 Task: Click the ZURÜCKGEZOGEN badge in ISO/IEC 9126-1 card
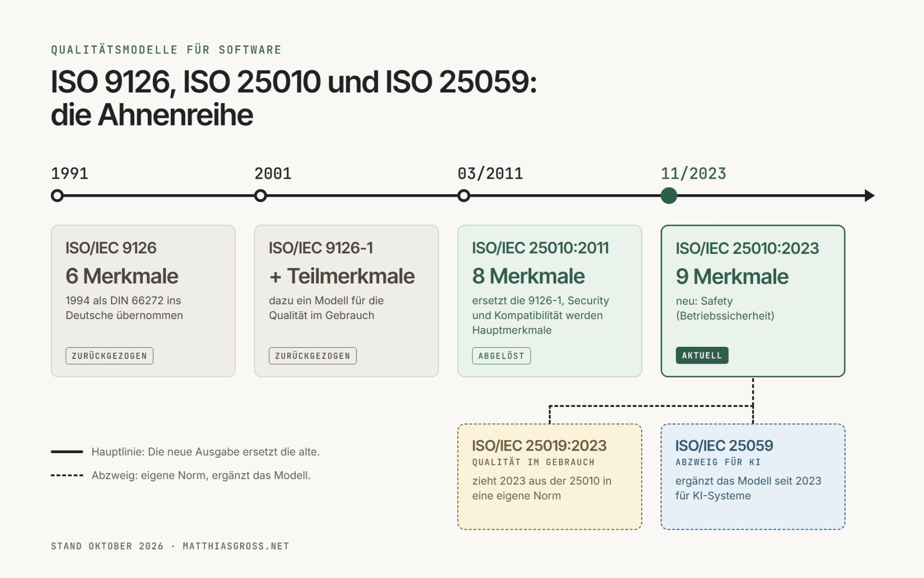point(313,356)
